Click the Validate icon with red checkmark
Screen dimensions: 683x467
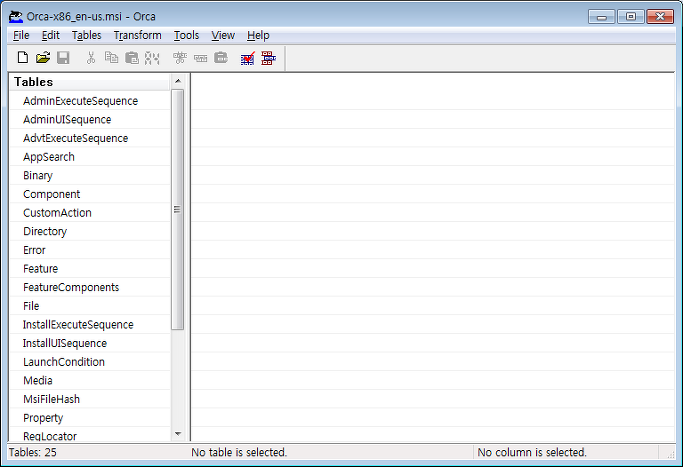pos(248,58)
